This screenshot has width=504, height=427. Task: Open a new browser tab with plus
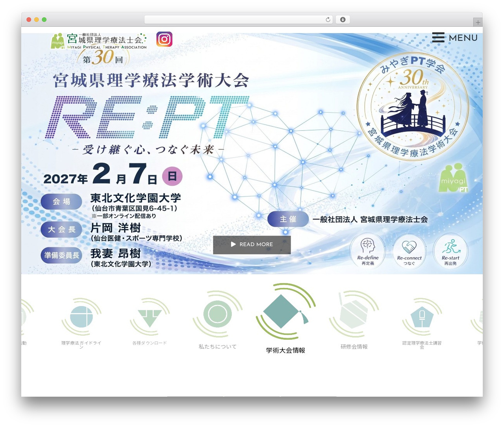[x=478, y=22]
